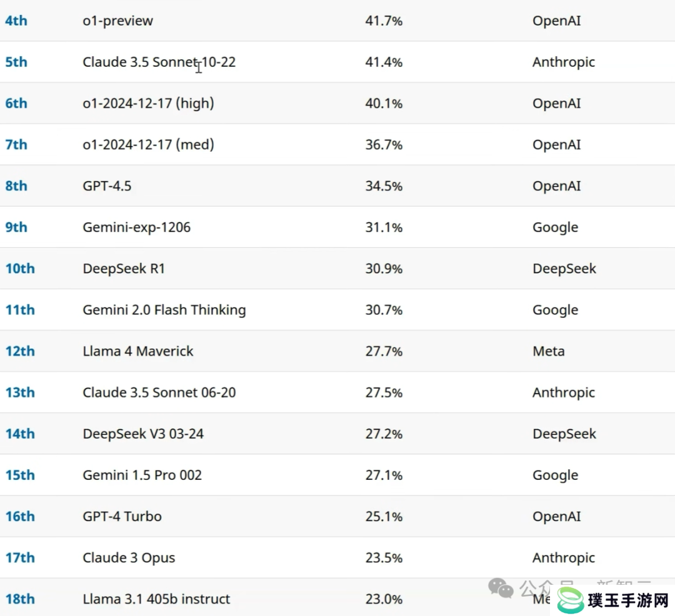Click DeepSeek R1 model name
The height and width of the screenshot is (616, 675).
[124, 269]
